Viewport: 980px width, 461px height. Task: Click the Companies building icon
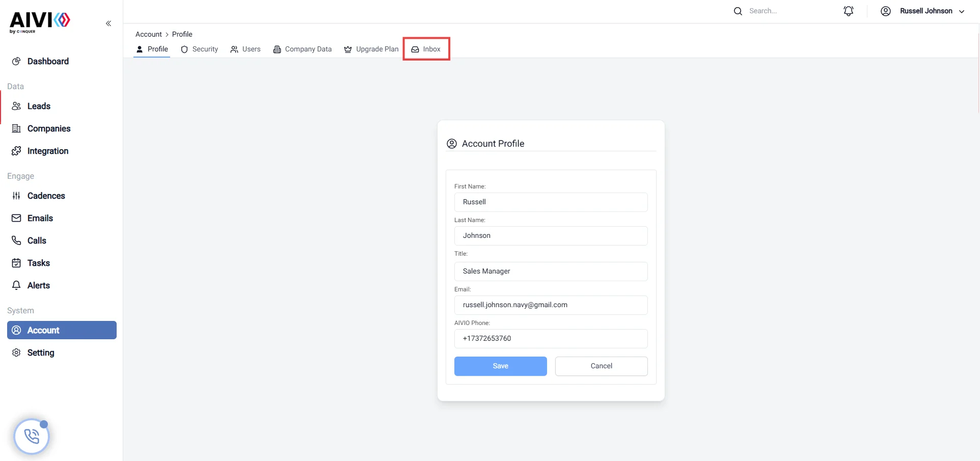(x=16, y=128)
